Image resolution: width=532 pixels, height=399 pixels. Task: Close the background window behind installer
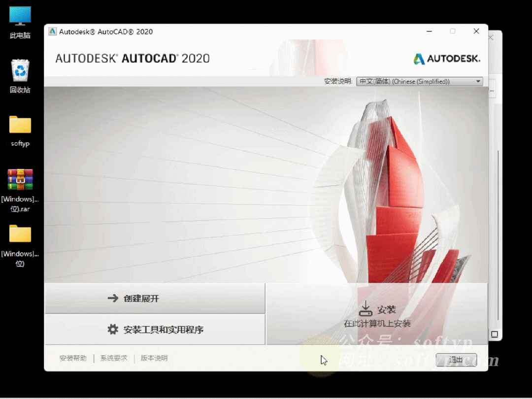click(x=491, y=37)
